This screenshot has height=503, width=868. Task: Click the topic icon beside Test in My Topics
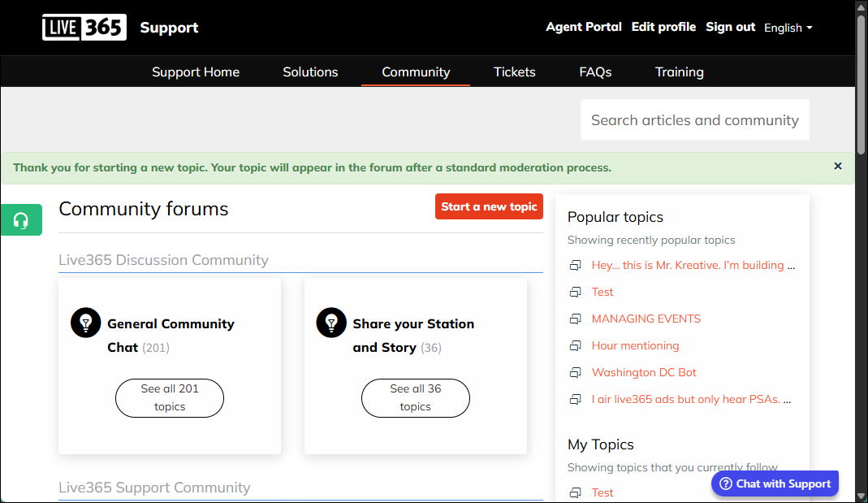pos(576,492)
